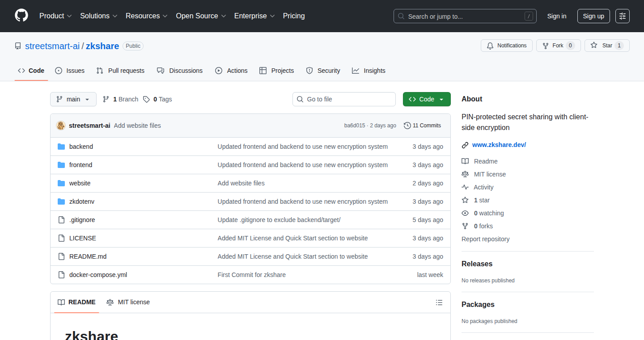Image resolution: width=644 pixels, height=340 pixels.
Task: Open the First Commit for zkshare message
Action: (x=251, y=275)
